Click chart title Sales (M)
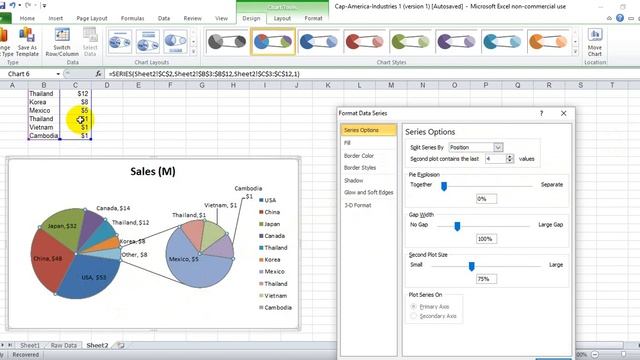The height and width of the screenshot is (360, 640). click(153, 171)
